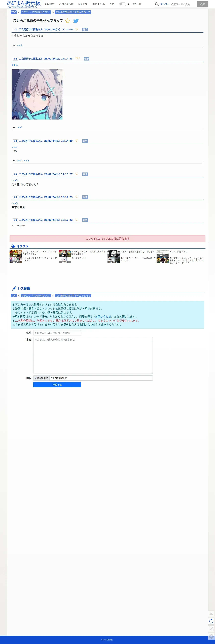Click post number 2 anchor badge
The image size is (215, 644).
tap(15, 59)
